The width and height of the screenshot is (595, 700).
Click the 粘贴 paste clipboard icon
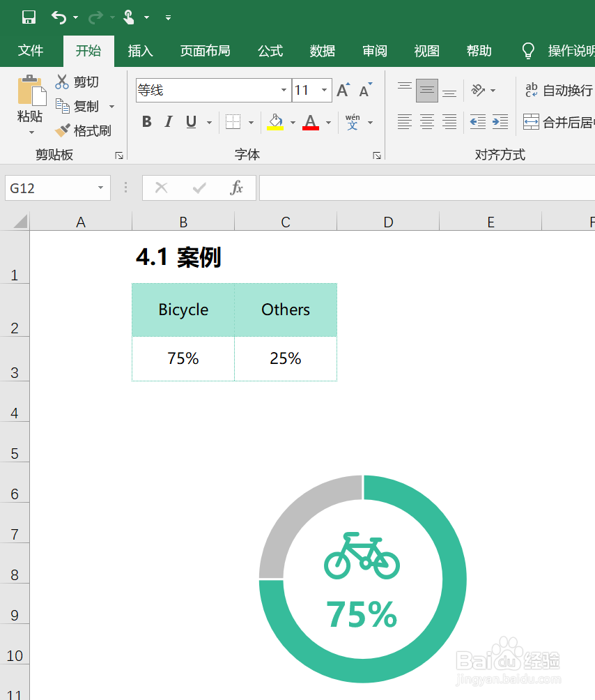click(x=31, y=91)
